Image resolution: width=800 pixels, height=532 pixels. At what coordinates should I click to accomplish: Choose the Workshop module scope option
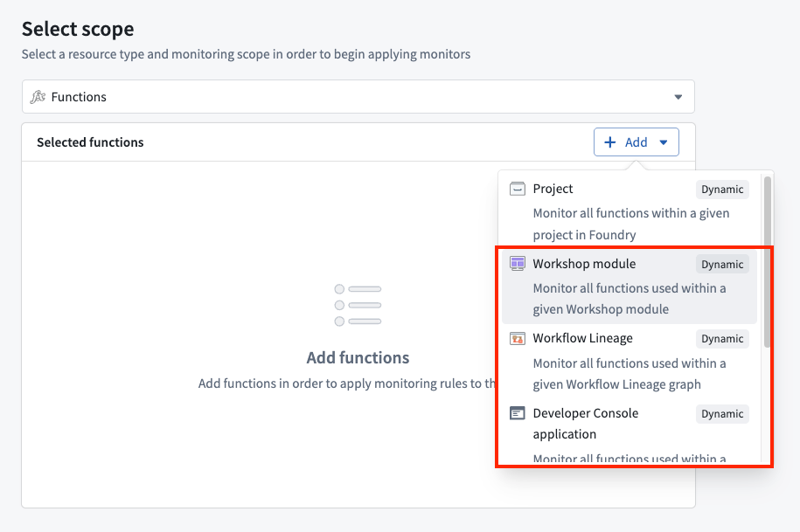pyautogui.click(x=612, y=287)
